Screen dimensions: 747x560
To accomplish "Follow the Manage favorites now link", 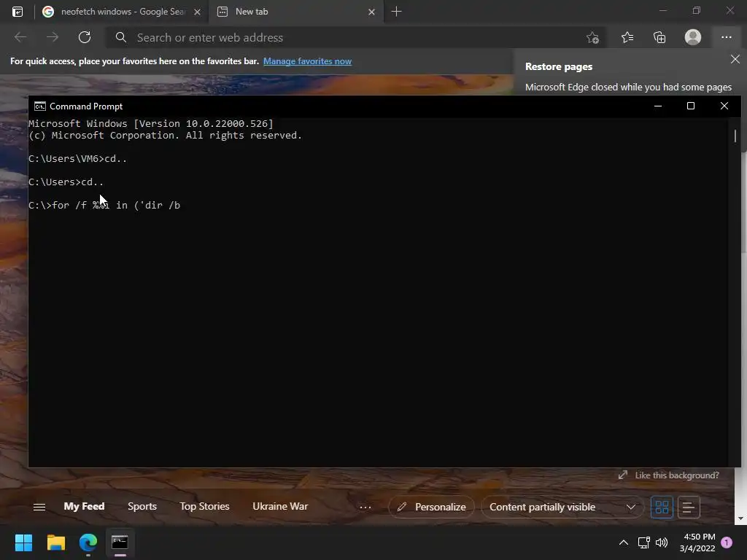I will click(x=307, y=61).
